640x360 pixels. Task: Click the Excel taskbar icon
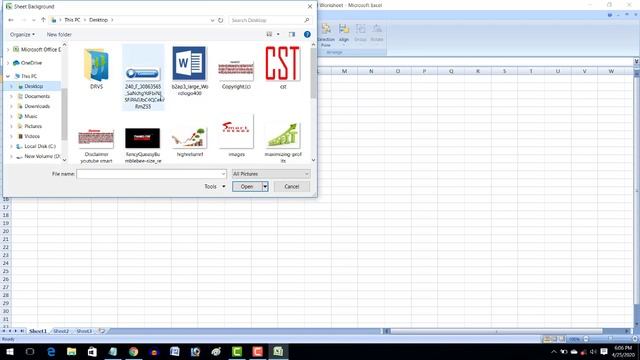278,351
